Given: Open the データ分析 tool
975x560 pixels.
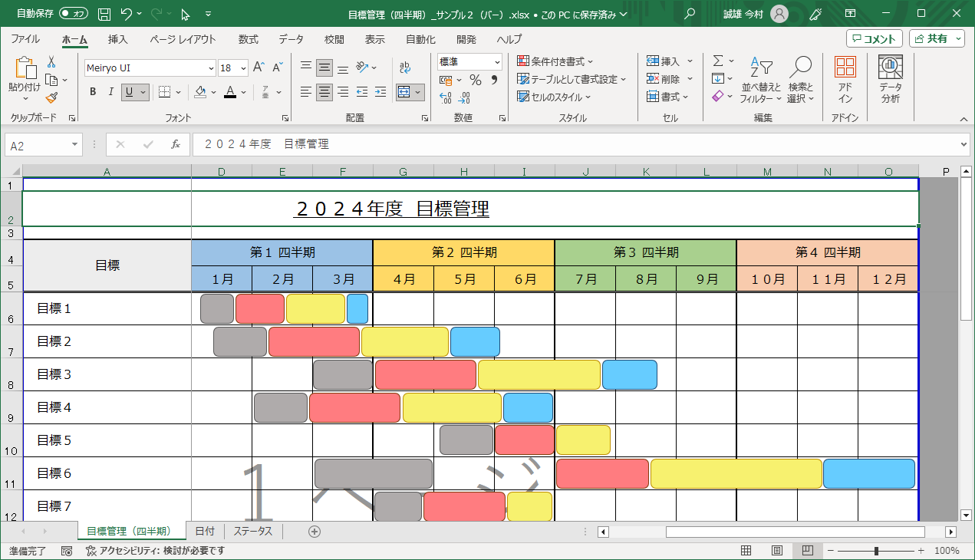Looking at the screenshot, I should pyautogui.click(x=891, y=79).
